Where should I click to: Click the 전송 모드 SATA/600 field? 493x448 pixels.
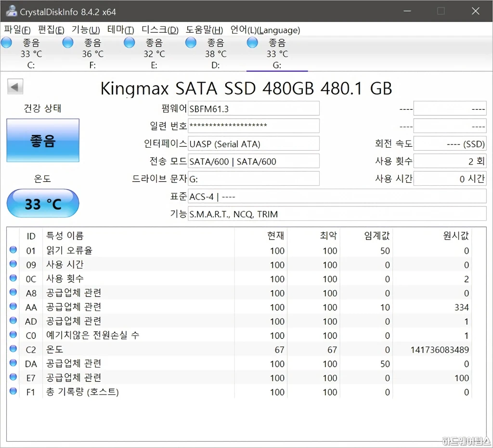[x=254, y=161]
